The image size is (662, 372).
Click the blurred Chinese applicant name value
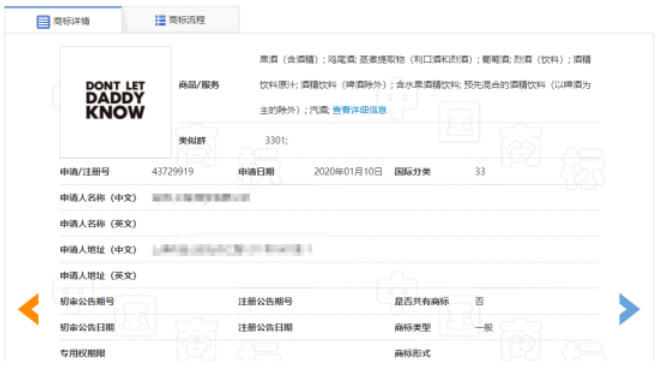coord(201,198)
